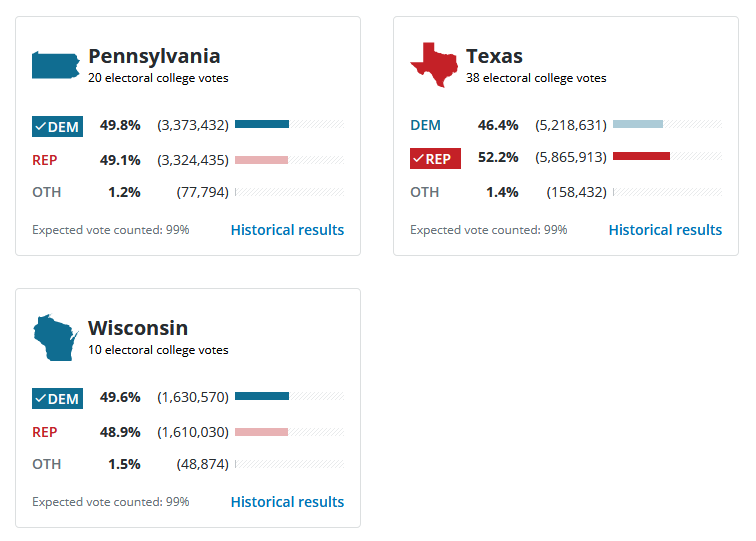
Task: Open Pennsylvania's Historical results link
Action: (287, 230)
